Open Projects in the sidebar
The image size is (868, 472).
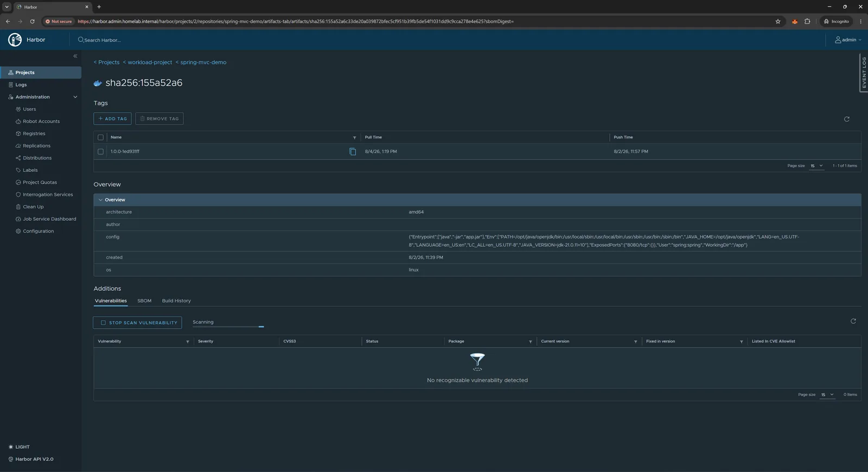point(41,72)
